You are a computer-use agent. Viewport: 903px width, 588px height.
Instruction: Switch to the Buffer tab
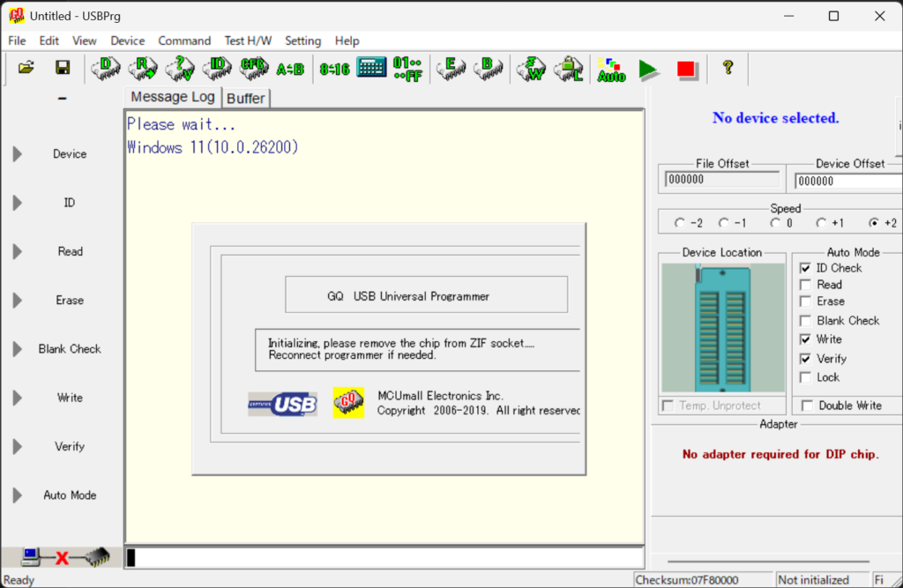click(x=245, y=98)
